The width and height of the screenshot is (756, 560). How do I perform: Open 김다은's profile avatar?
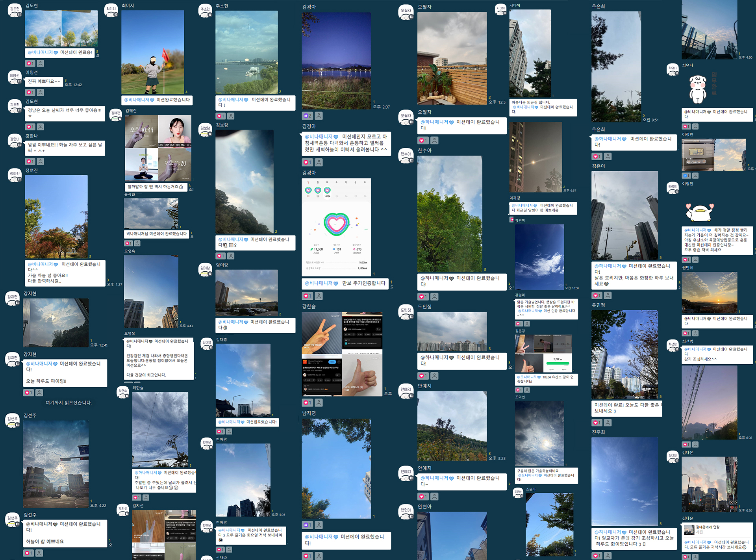click(673, 457)
